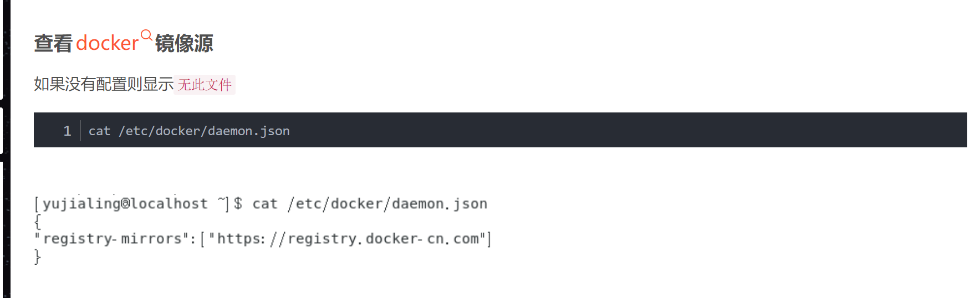Click line number 1 in code block

tap(67, 131)
